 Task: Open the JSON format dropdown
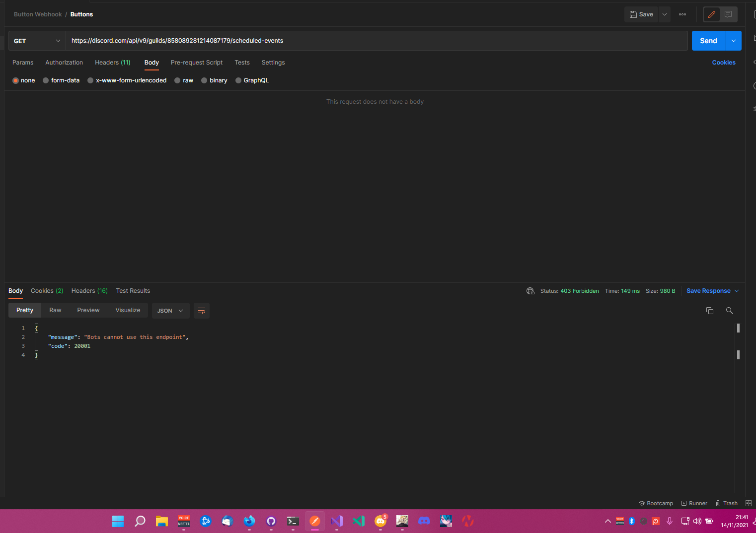coord(170,311)
